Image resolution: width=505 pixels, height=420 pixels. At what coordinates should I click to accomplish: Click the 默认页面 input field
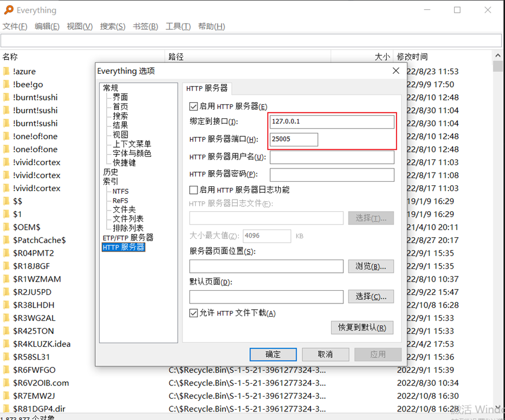coord(266,297)
